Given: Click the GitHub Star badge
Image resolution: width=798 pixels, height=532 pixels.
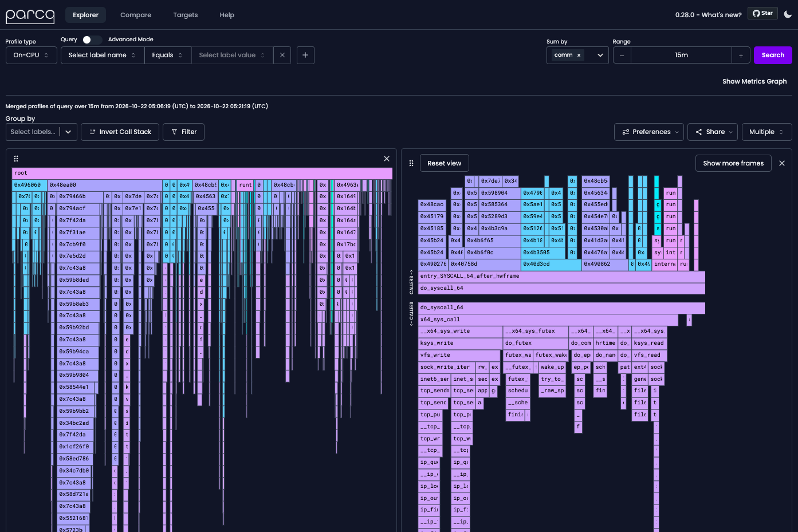Looking at the screenshot, I should [x=762, y=13].
